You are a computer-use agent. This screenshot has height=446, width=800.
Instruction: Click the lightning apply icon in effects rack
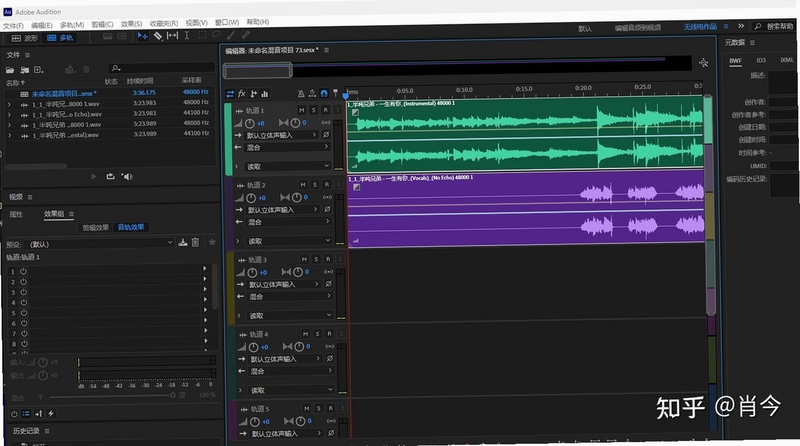[x=51, y=413]
